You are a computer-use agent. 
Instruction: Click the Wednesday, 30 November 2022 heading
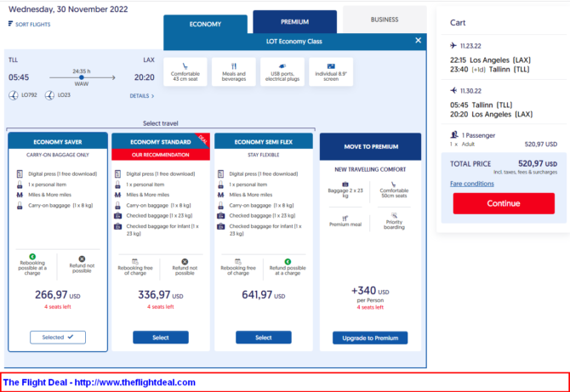(x=68, y=9)
